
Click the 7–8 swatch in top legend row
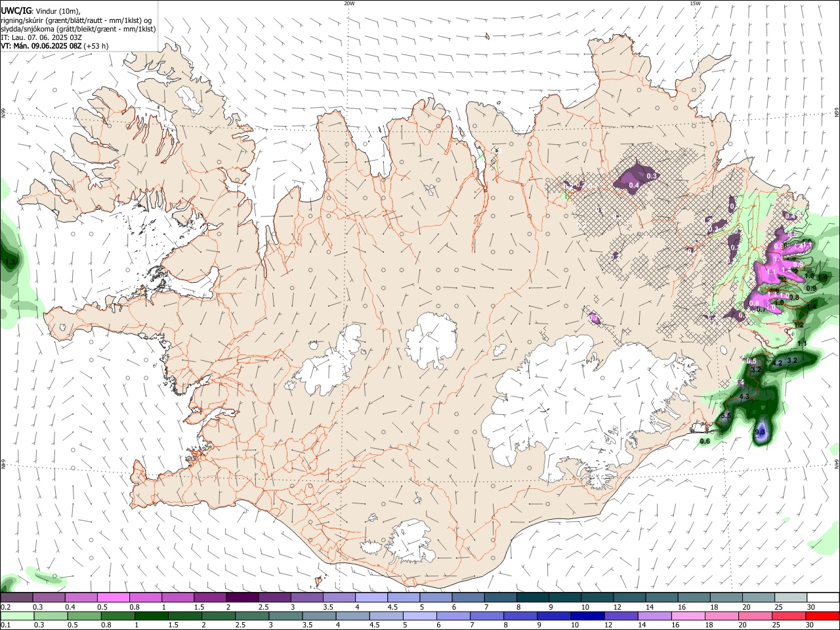(x=501, y=598)
